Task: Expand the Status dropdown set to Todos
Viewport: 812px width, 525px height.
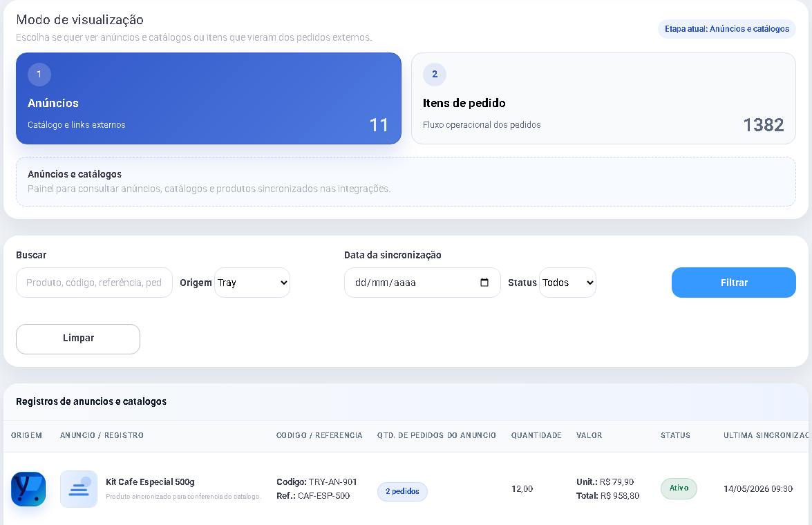Action: coord(567,282)
